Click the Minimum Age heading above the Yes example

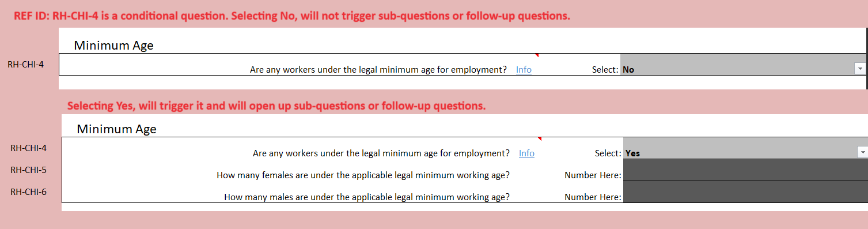click(116, 129)
